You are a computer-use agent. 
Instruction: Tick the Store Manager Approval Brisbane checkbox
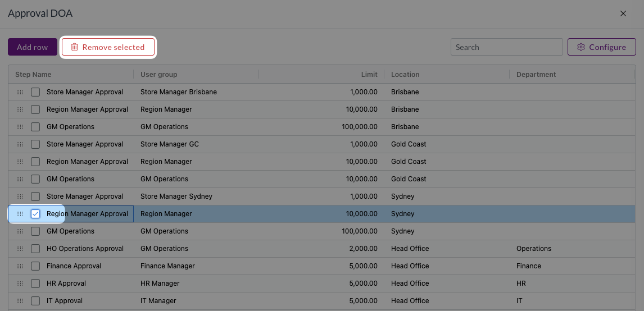point(35,92)
